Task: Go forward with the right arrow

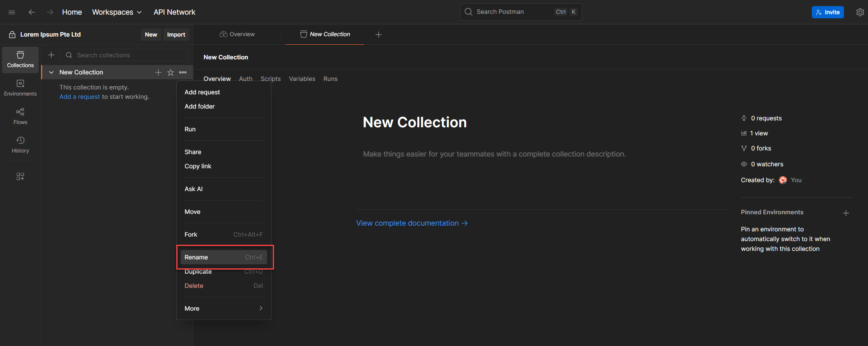Action: [50, 12]
